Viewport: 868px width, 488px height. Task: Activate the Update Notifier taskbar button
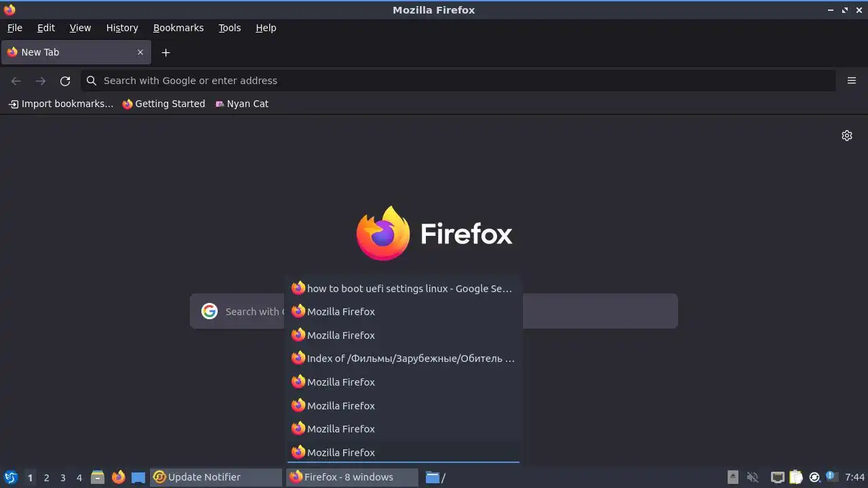pyautogui.click(x=216, y=477)
